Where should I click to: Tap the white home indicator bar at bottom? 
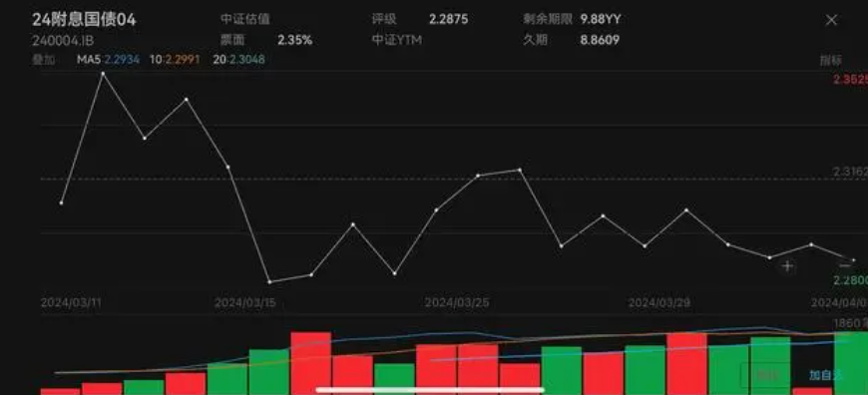point(430,389)
